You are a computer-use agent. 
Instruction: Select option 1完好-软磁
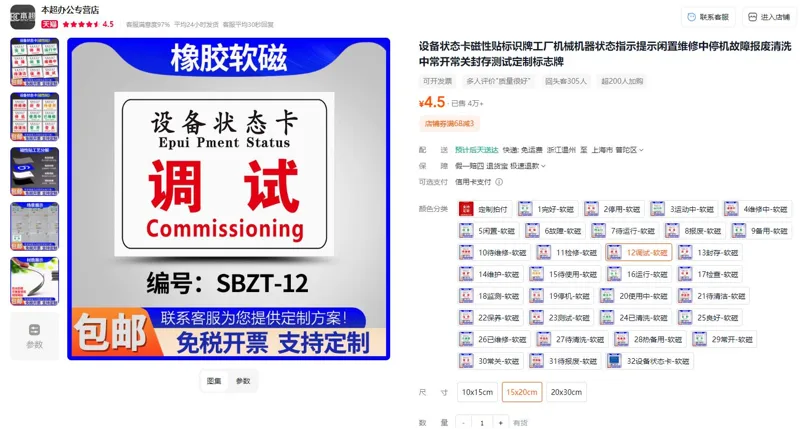(x=548, y=209)
